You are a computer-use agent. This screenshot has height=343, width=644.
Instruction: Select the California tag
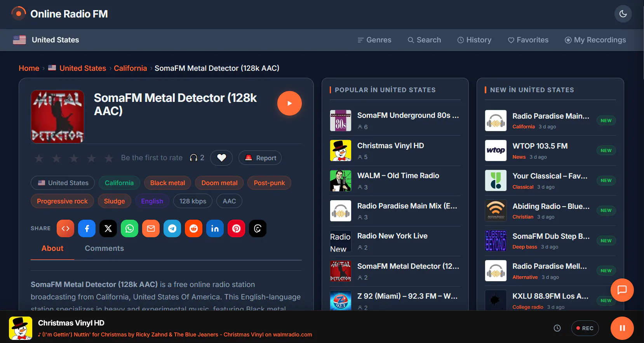coord(119,183)
